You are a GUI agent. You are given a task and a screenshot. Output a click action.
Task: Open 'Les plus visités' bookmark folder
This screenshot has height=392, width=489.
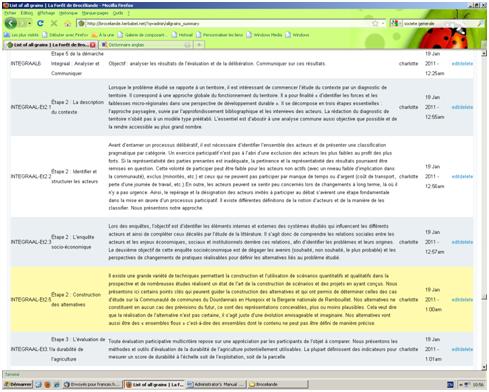point(21,35)
